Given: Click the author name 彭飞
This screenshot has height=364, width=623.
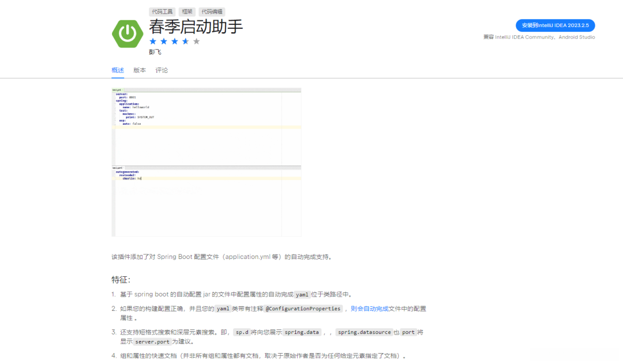Looking at the screenshot, I should [155, 52].
